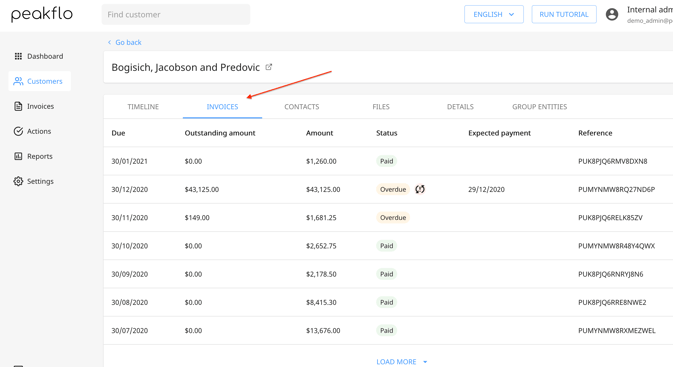673x367 pixels.
Task: Click due date 30/12/2020
Action: point(130,189)
